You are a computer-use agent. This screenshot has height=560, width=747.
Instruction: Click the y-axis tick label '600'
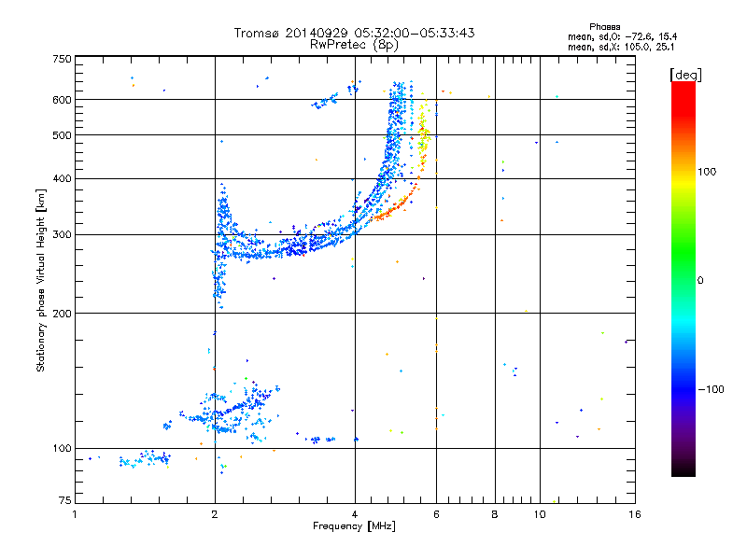(x=62, y=100)
